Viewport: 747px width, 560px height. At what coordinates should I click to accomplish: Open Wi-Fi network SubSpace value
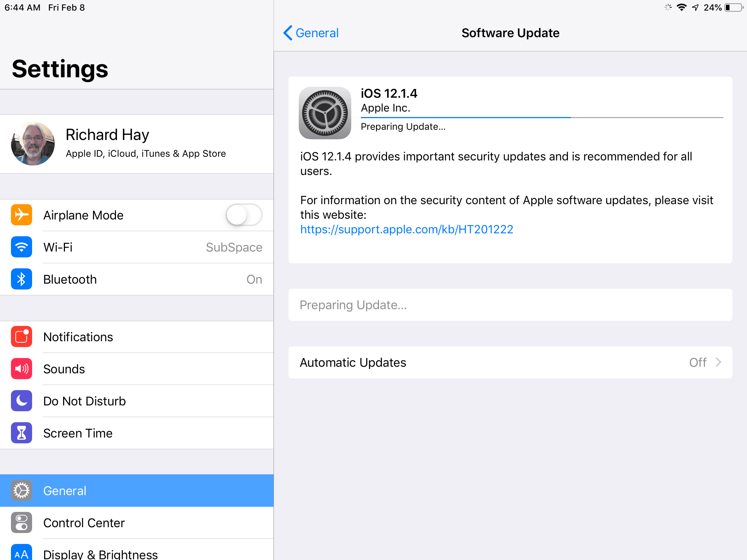tap(234, 247)
